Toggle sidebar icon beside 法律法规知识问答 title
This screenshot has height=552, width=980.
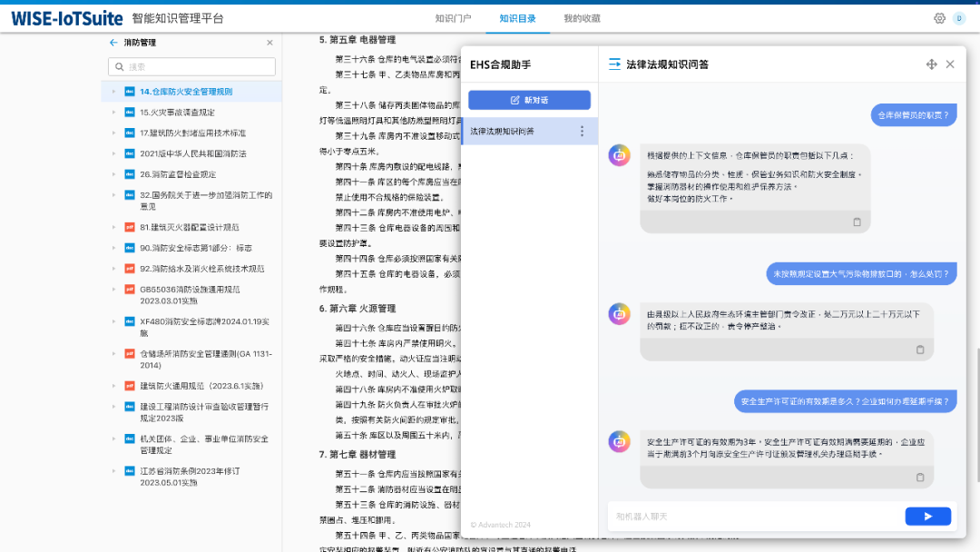(614, 64)
